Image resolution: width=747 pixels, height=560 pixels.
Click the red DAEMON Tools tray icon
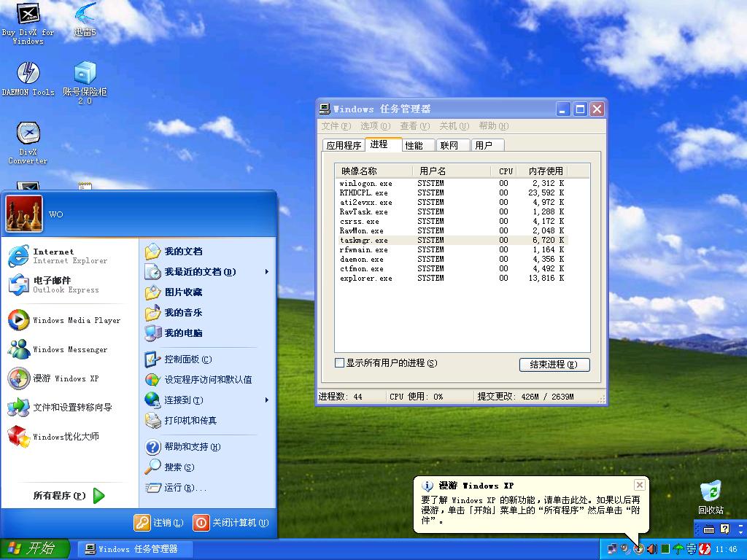pos(705,549)
